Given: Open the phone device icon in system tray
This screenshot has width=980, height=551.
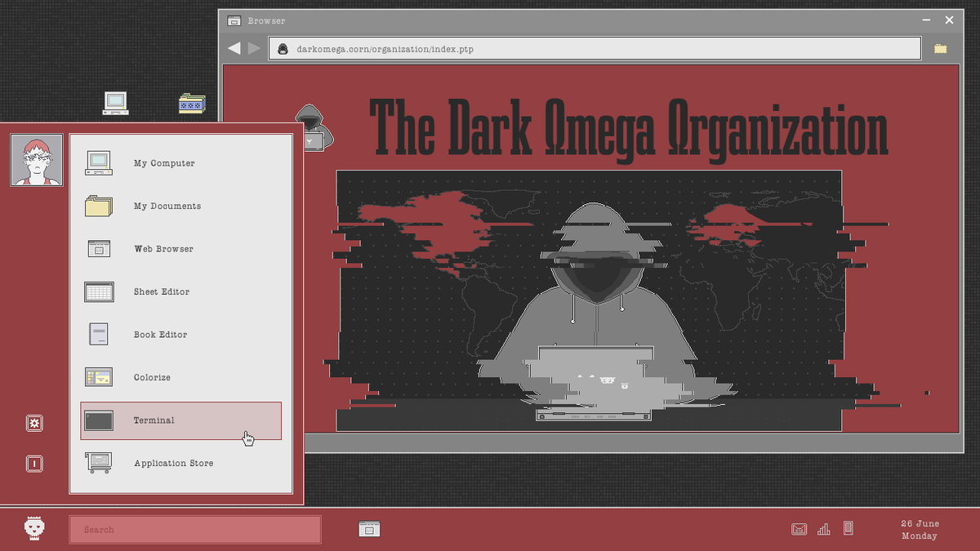Looking at the screenshot, I should (849, 528).
